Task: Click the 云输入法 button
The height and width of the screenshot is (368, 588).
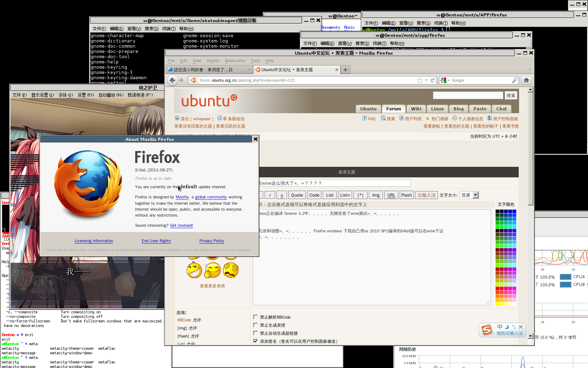Action: 427,195
